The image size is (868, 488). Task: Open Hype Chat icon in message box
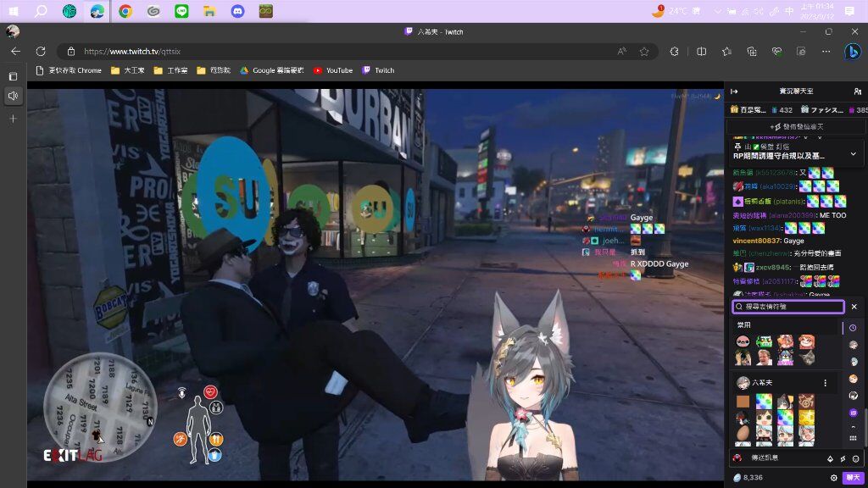click(x=843, y=458)
